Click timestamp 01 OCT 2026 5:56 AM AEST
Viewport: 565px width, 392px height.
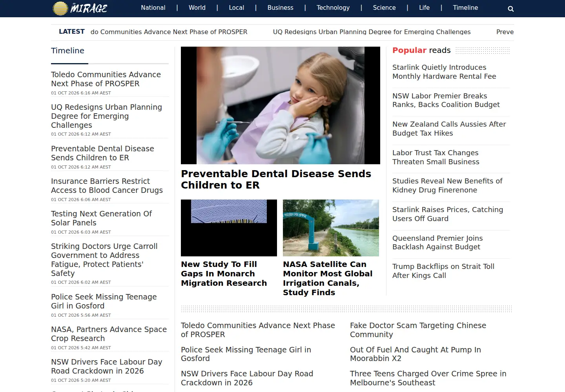81,315
